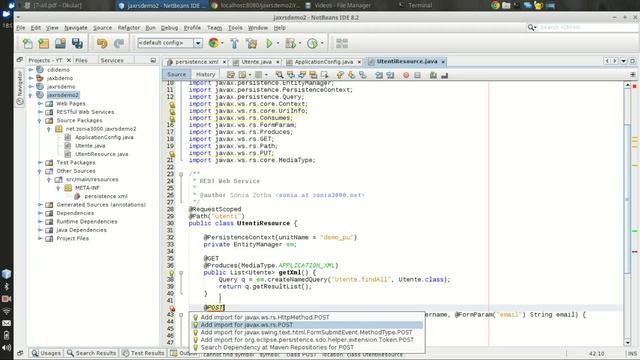Screen dimensions: 640x360
Task: Switch to the History editor view
Action: (205, 74)
